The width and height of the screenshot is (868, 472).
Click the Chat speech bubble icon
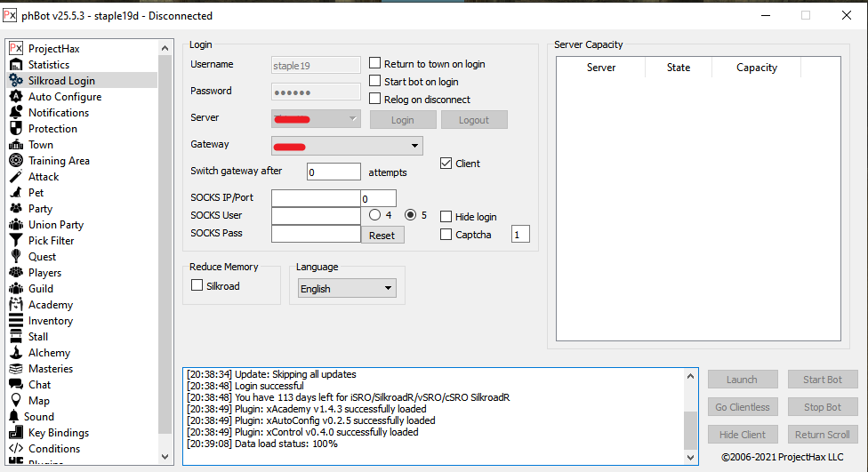pyautogui.click(x=15, y=385)
